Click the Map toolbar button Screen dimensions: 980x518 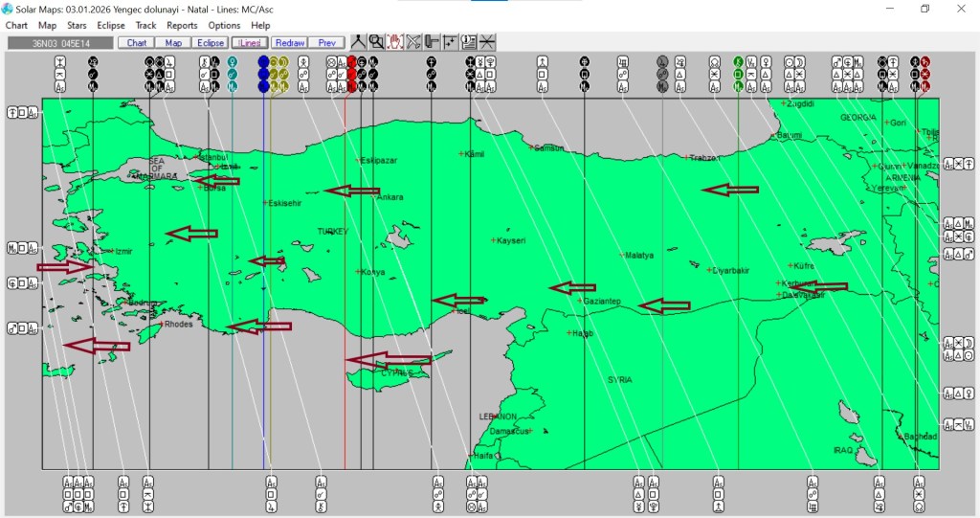pos(173,43)
